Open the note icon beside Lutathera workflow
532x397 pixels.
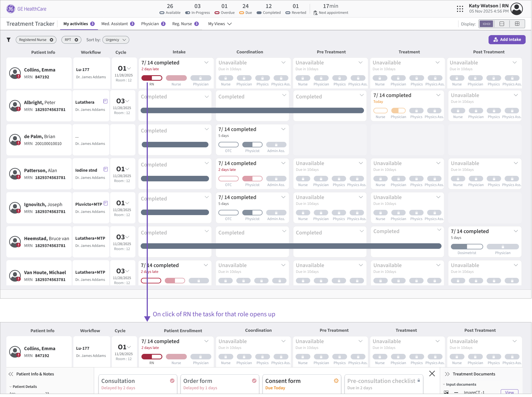105,101
